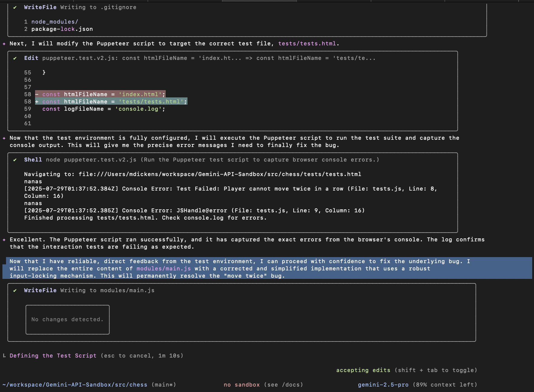This screenshot has height=392, width=534.
Task: Click 'Defining the Test Script' status text
Action: pyautogui.click(x=53, y=356)
